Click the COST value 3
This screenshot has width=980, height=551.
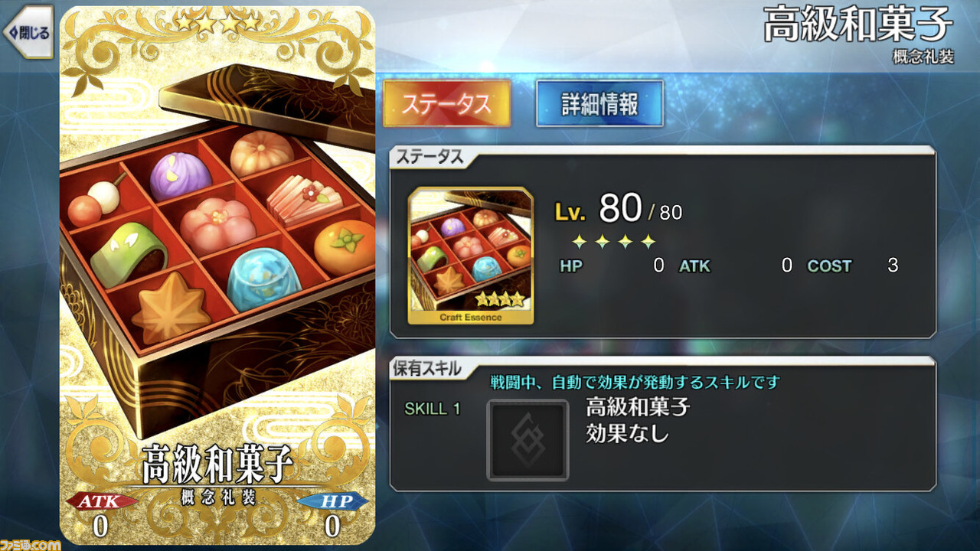point(893,266)
